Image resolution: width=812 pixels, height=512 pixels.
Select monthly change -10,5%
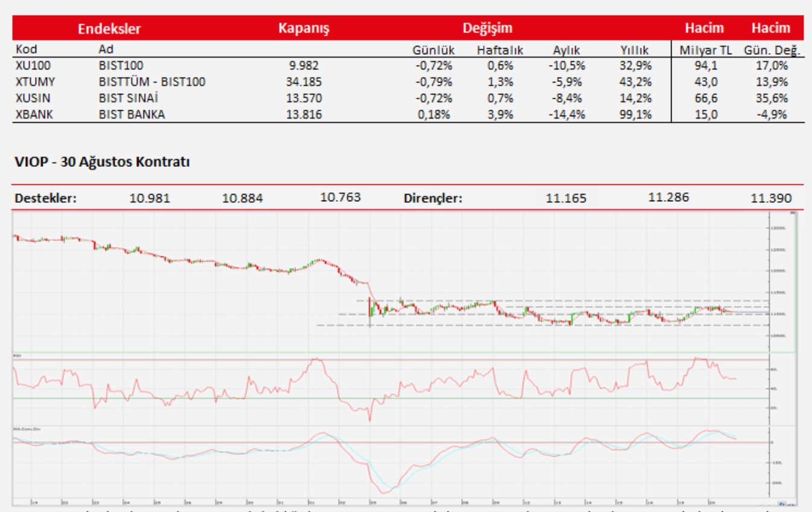567,66
